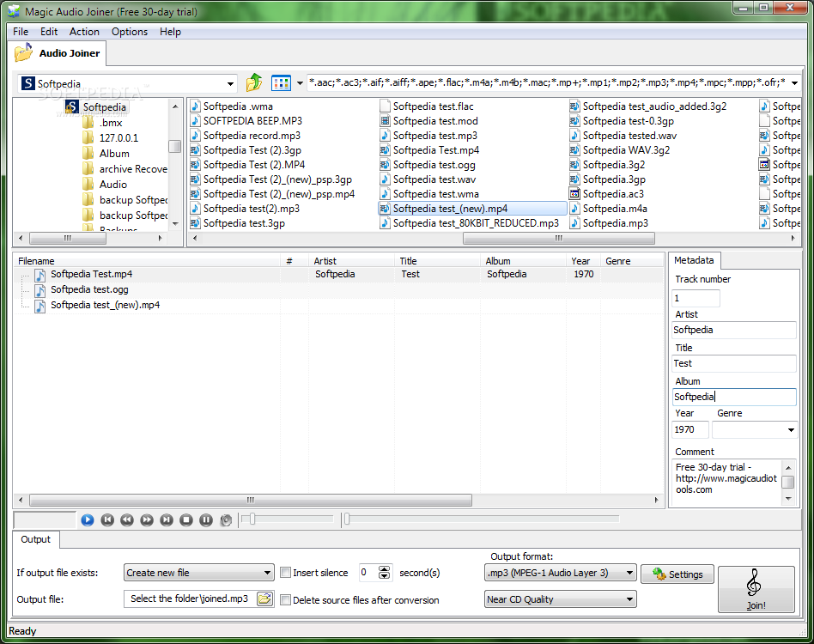
Task: Click the file list view mode icon
Action: click(x=282, y=83)
